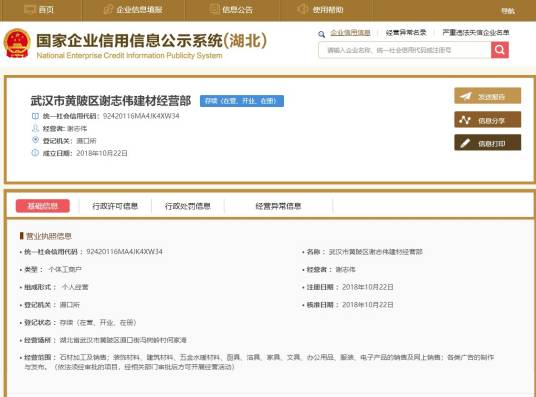Select the 严重违法失信企业名单 search category
The image size is (536, 397).
475,32
